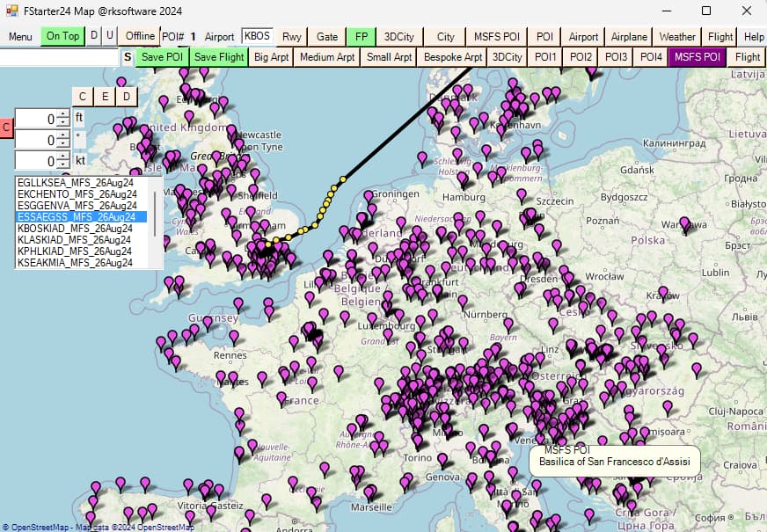
Task: Click the red C button at left edge
Action: pyautogui.click(x=6, y=128)
